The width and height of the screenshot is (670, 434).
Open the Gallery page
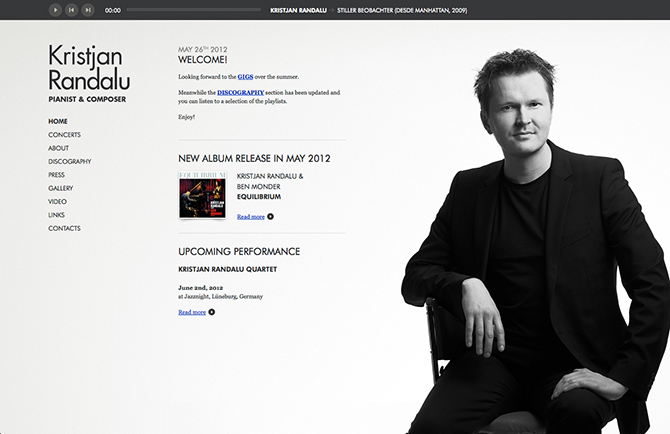[x=61, y=188]
